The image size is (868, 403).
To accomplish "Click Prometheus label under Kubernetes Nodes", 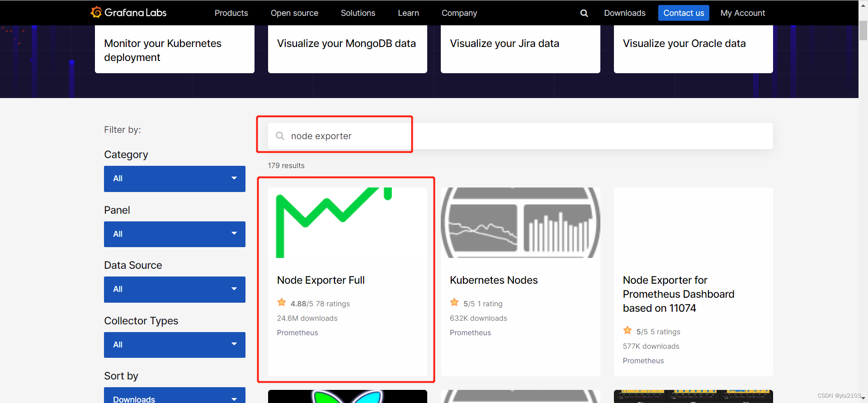I will click(x=470, y=333).
